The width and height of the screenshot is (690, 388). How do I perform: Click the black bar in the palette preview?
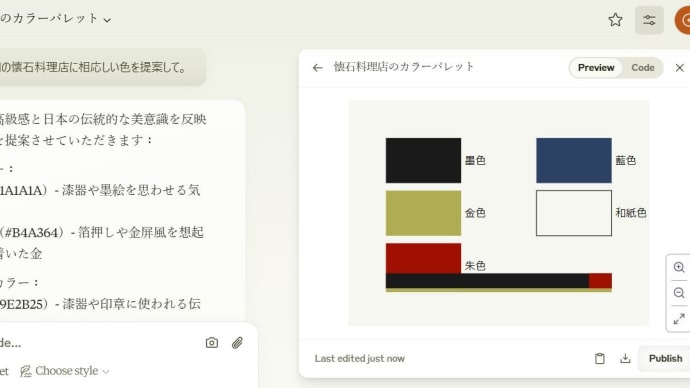pos(487,281)
